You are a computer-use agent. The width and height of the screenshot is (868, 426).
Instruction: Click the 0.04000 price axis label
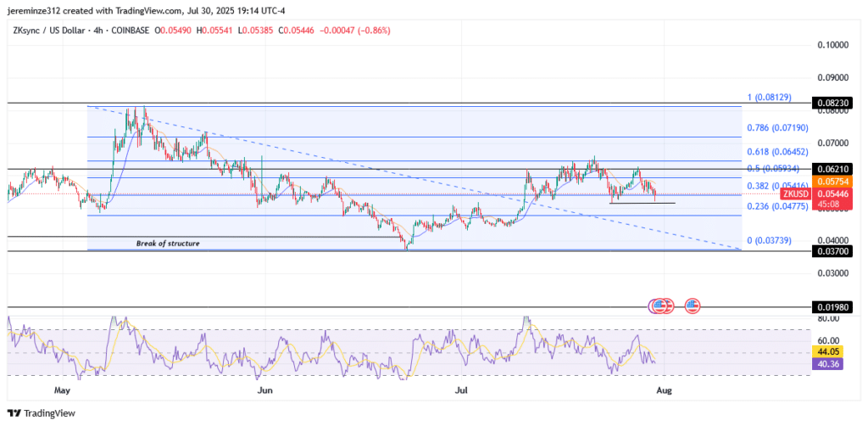tap(832, 240)
